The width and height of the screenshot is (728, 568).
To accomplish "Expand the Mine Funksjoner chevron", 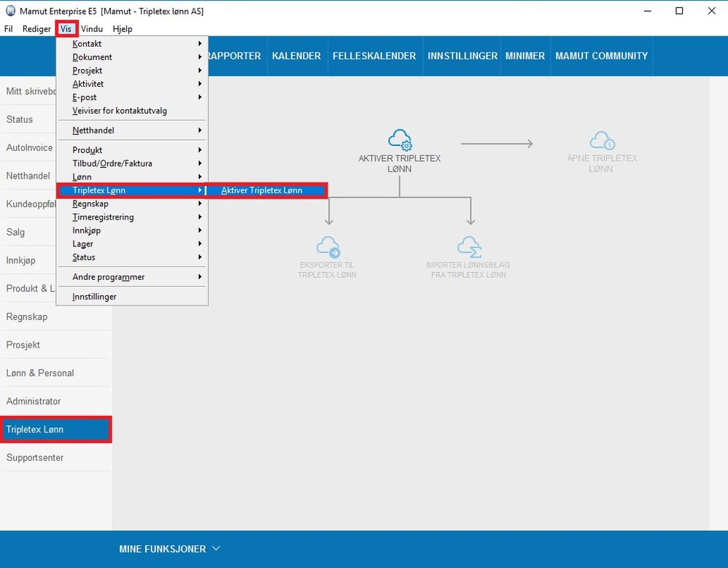I will [216, 548].
